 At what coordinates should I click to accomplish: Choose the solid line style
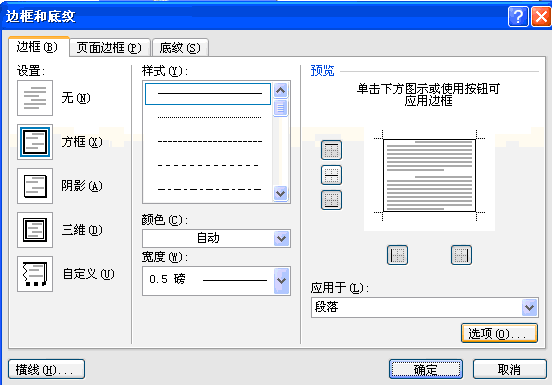(208, 94)
